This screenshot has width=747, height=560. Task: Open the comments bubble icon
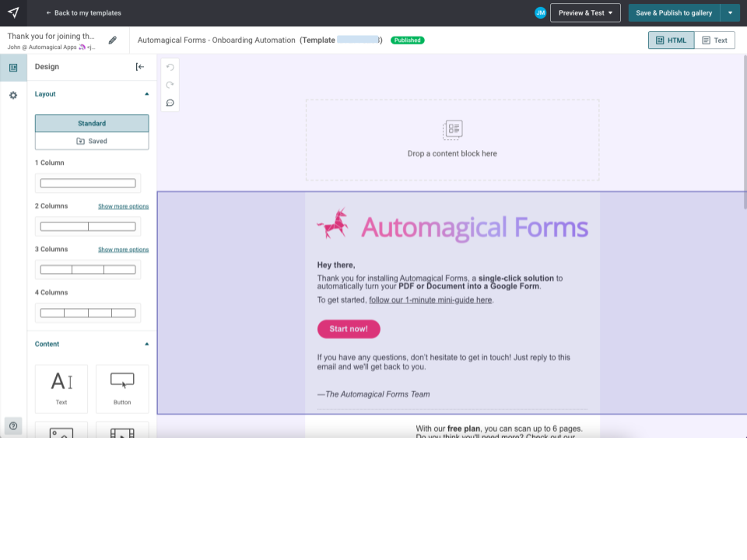[170, 103]
